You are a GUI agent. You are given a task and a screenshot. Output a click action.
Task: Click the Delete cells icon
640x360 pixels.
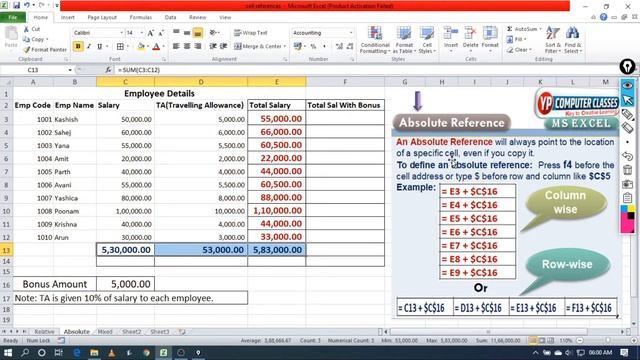pyautogui.click(x=470, y=34)
